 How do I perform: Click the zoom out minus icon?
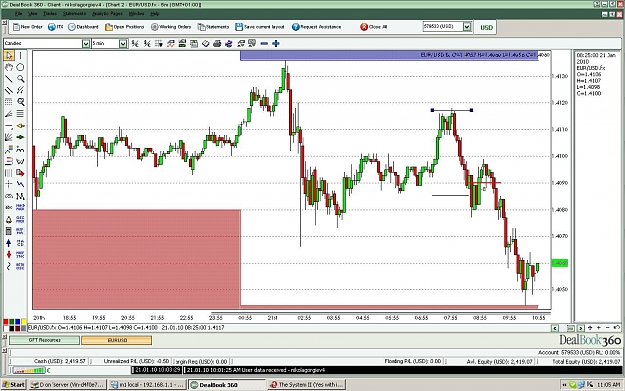click(264, 43)
